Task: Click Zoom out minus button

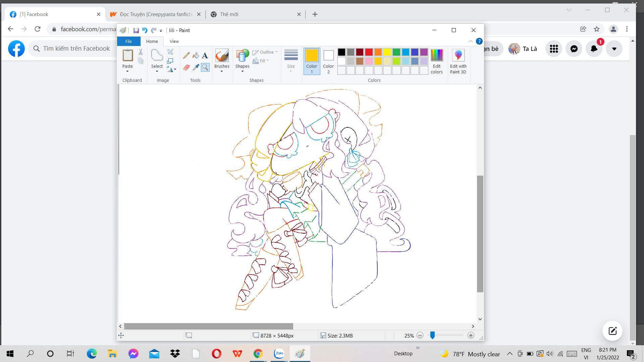Action: click(x=420, y=336)
